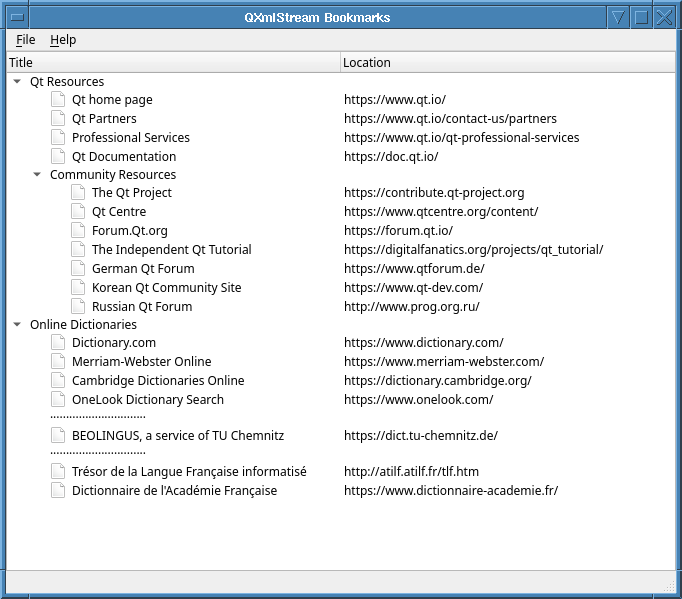
Task: Click the document icon beside German Qt Forum
Action: 78,269
